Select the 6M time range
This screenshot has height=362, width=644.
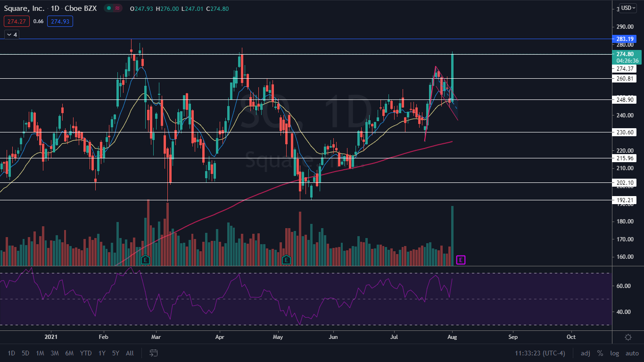[69, 353]
